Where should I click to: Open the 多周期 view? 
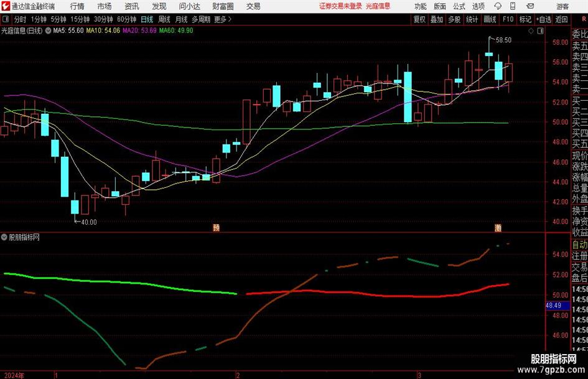201,19
